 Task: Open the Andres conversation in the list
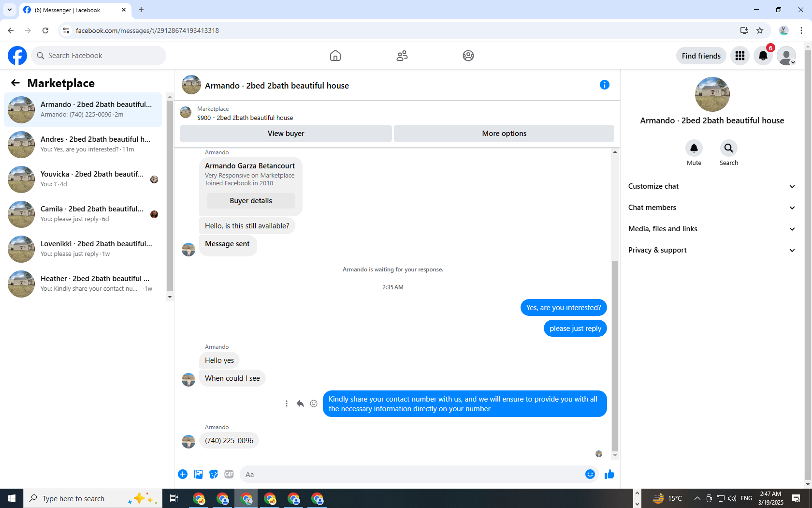tap(83, 145)
